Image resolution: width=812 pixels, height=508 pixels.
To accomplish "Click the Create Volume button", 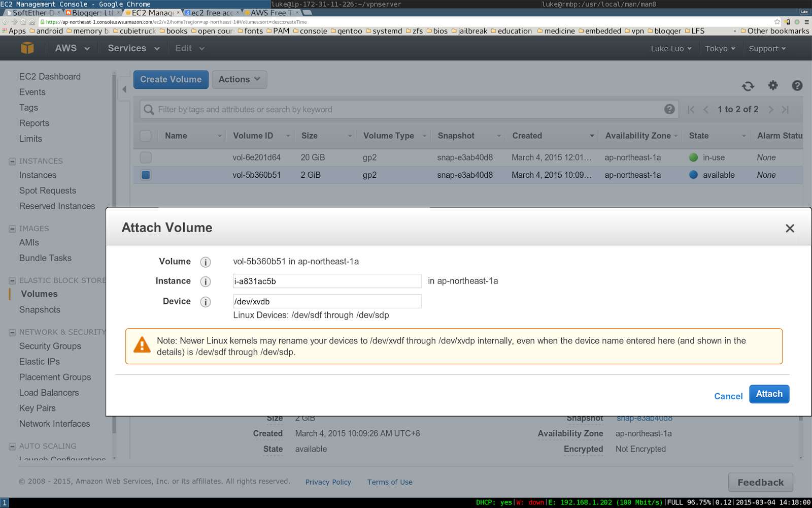I will click(171, 79).
